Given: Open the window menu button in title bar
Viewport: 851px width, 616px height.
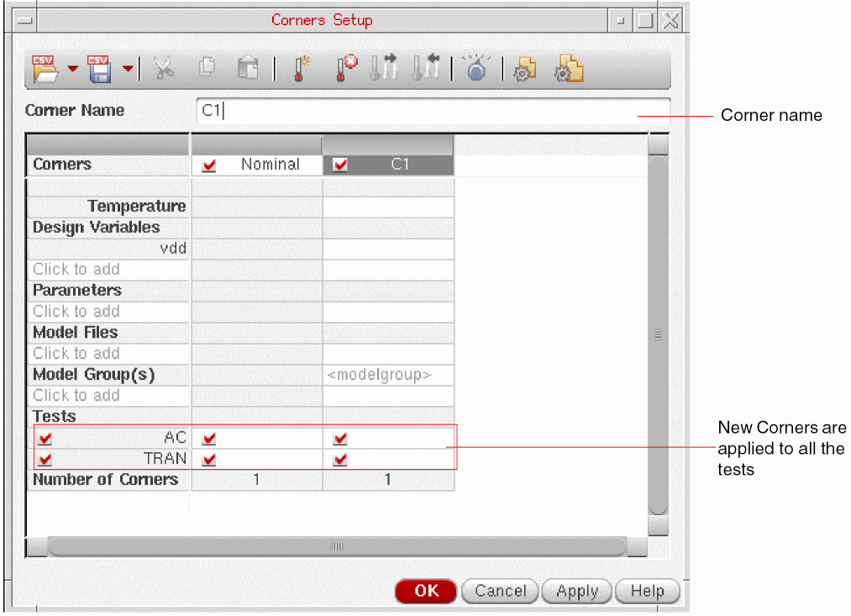Looking at the screenshot, I should click(25, 21).
